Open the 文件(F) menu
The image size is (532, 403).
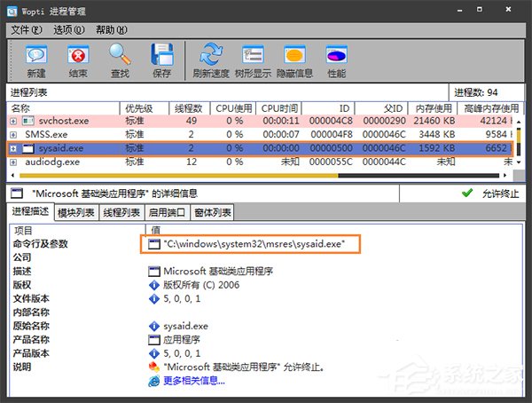tap(26, 30)
